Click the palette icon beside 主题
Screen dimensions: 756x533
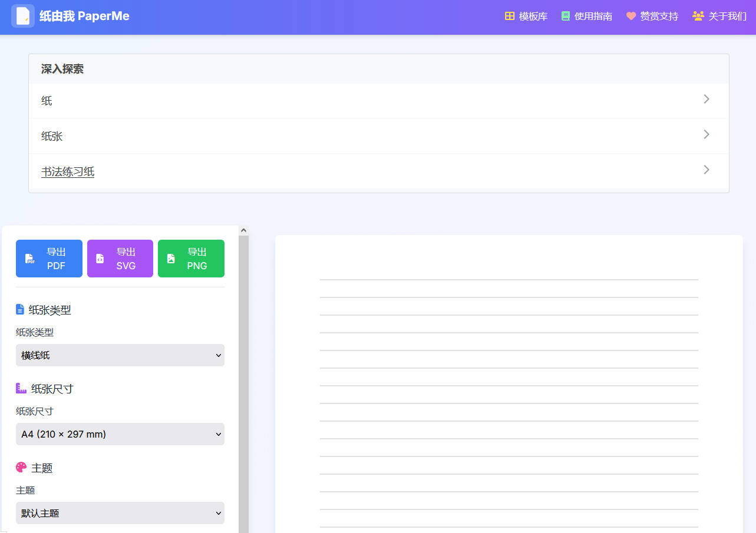21,467
